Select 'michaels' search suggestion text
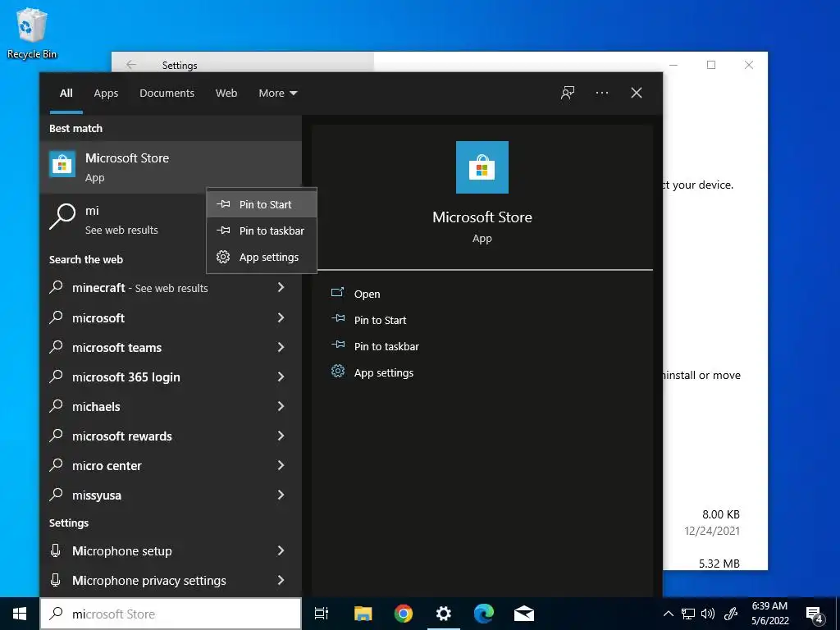Screen dimensions: 840x630 [96, 407]
